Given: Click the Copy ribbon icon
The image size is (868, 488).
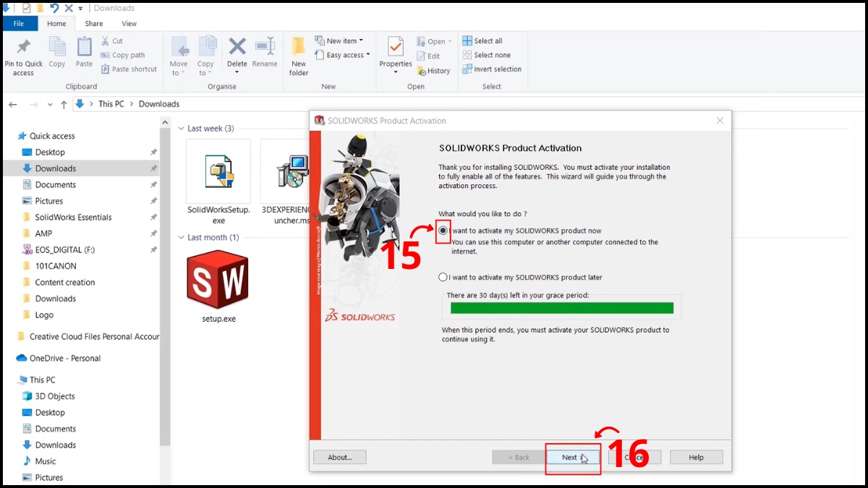Looking at the screenshot, I should [x=57, y=46].
